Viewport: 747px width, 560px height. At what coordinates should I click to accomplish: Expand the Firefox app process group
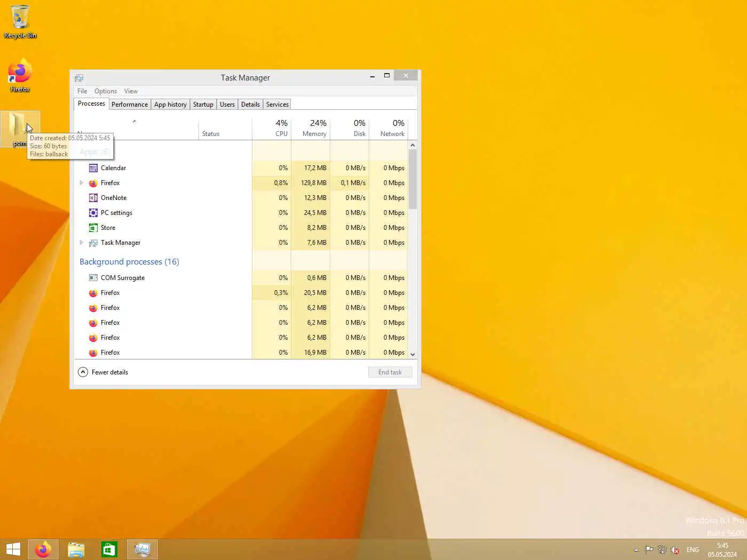82,183
